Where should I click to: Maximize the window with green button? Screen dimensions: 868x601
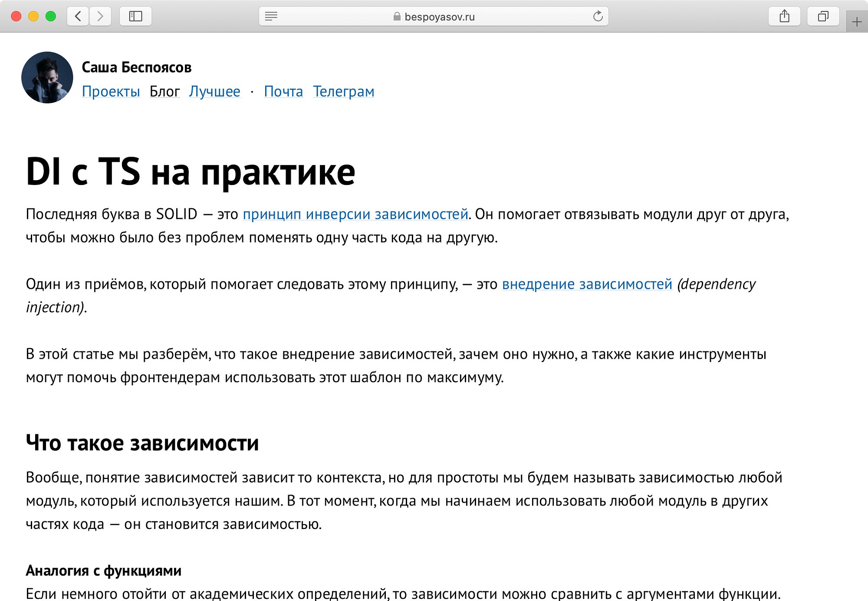pyautogui.click(x=51, y=17)
